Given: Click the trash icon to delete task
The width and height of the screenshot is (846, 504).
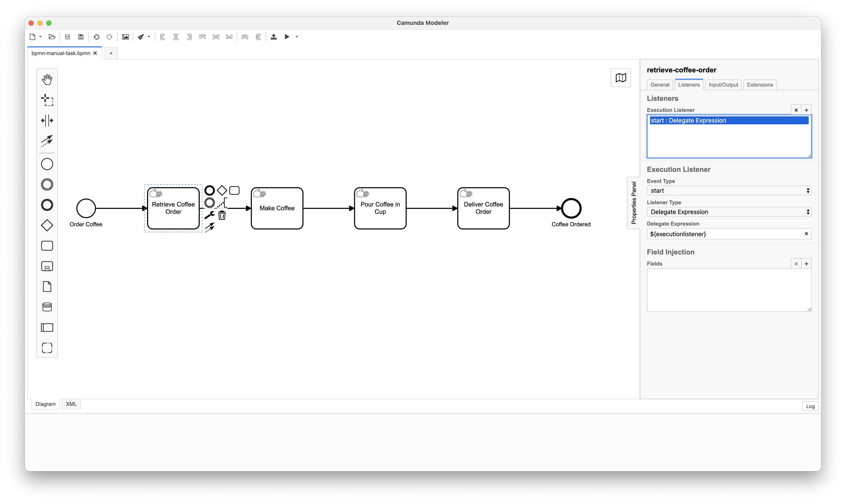Looking at the screenshot, I should click(x=222, y=215).
